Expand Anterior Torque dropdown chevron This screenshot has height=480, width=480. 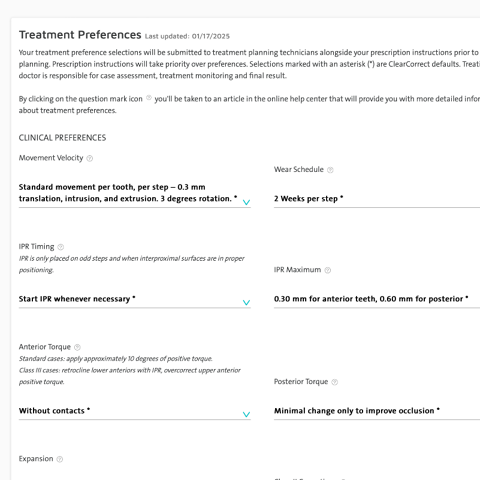coord(246,415)
